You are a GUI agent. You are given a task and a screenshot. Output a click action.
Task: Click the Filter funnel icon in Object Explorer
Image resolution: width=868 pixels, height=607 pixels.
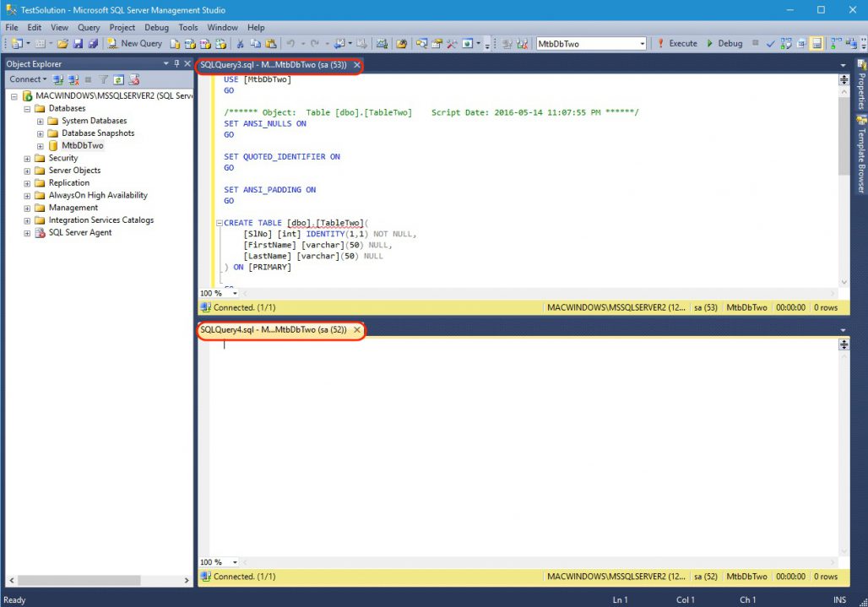tap(104, 79)
